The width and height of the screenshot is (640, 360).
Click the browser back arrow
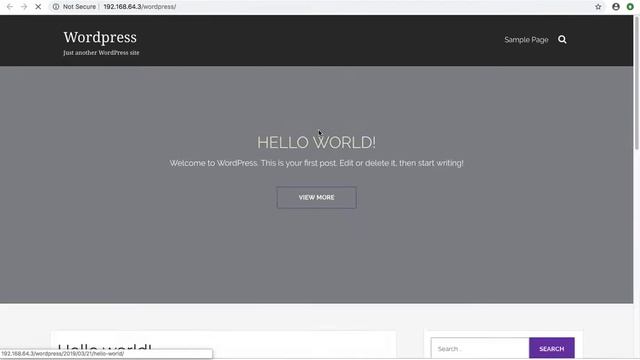click(10, 7)
